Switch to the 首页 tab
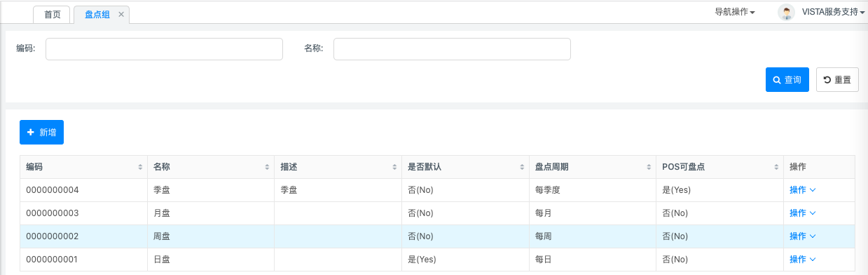Image resolution: width=868 pixels, height=275 pixels. pyautogui.click(x=52, y=14)
